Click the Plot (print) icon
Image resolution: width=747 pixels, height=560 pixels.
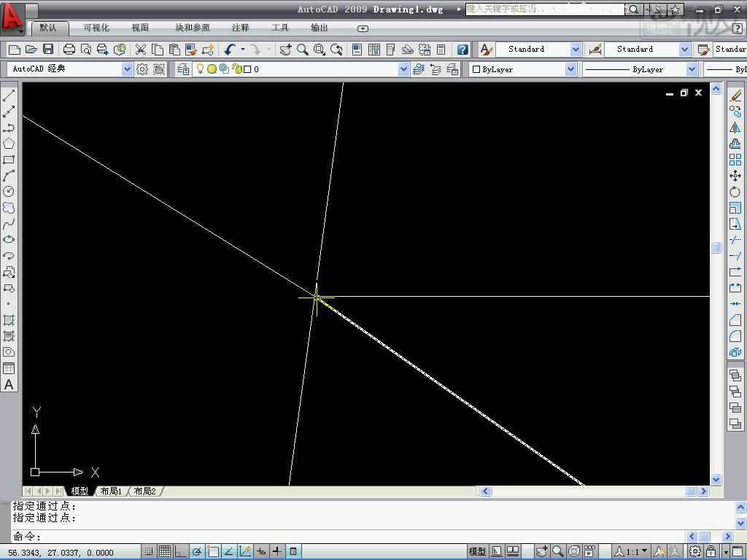tap(69, 49)
